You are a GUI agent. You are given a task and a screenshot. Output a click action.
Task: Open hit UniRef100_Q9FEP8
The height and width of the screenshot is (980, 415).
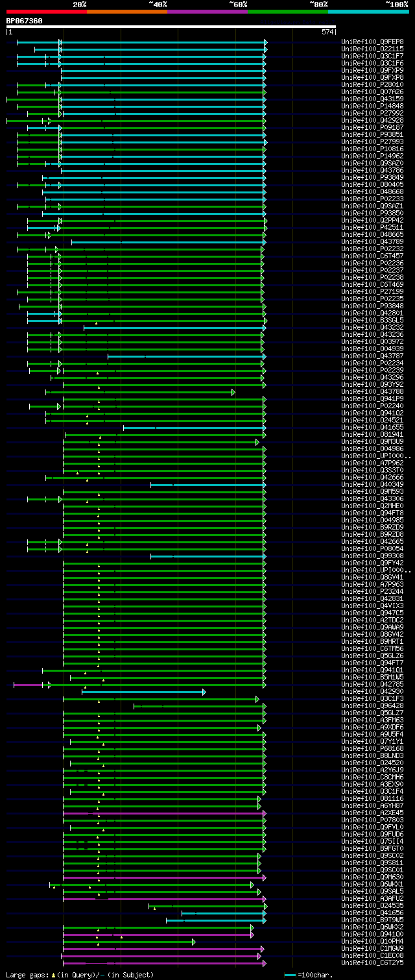click(372, 42)
